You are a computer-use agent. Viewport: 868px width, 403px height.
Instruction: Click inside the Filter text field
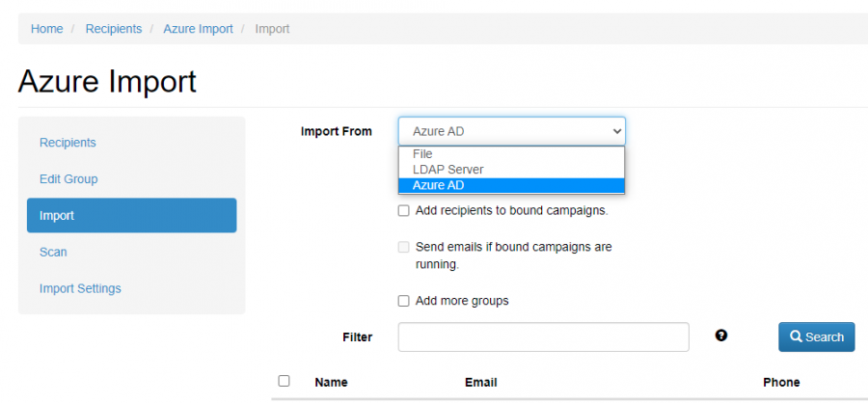click(543, 336)
